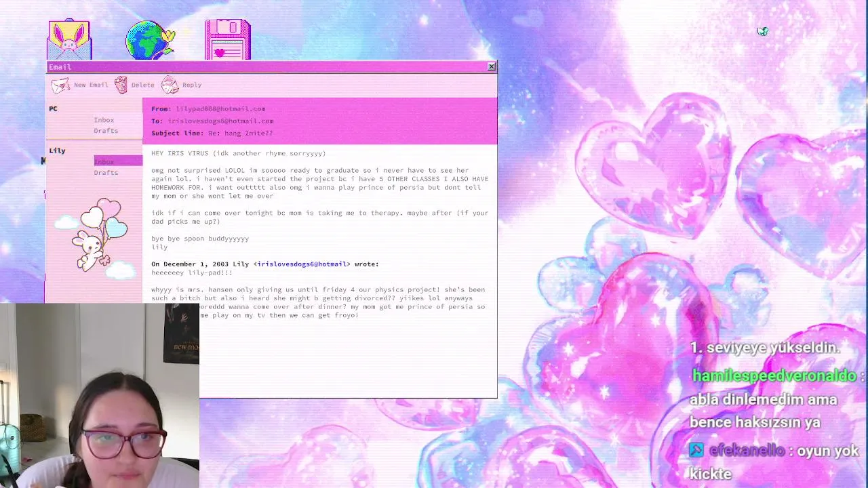868x488 pixels.
Task: Click the chat username hamilespeedveronaldo
Action: 774,375
